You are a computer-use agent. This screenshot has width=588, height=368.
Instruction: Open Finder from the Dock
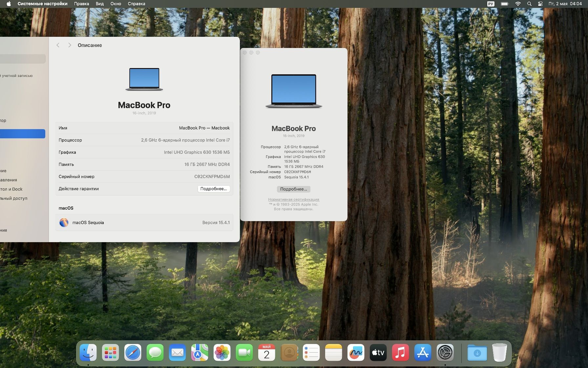[88, 353]
